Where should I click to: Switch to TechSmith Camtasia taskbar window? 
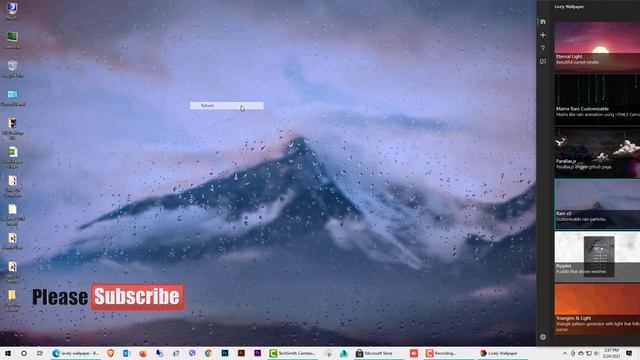tap(293, 353)
